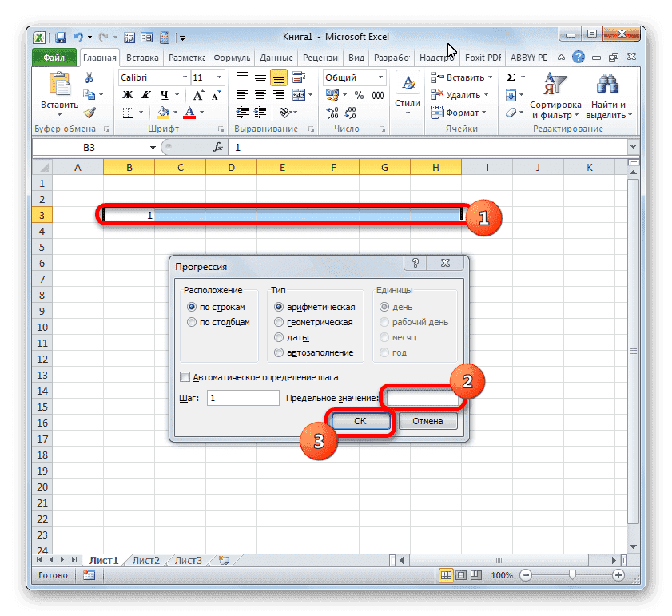
Task: Click the Отмена button
Action: coord(427,421)
